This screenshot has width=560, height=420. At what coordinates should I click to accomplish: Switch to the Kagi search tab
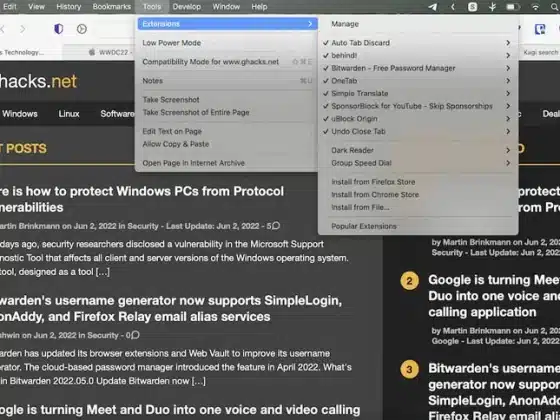[540, 52]
